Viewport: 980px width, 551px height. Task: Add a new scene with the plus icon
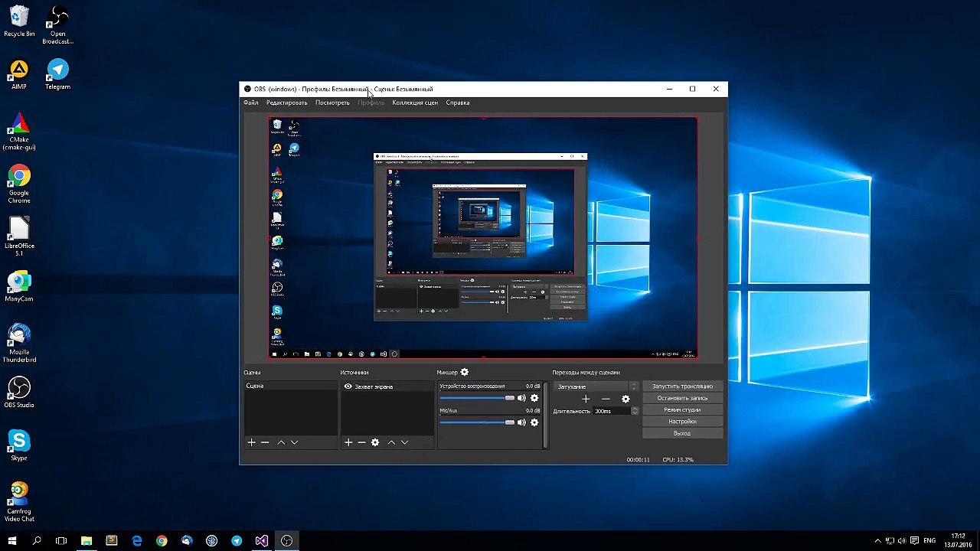[x=251, y=442]
